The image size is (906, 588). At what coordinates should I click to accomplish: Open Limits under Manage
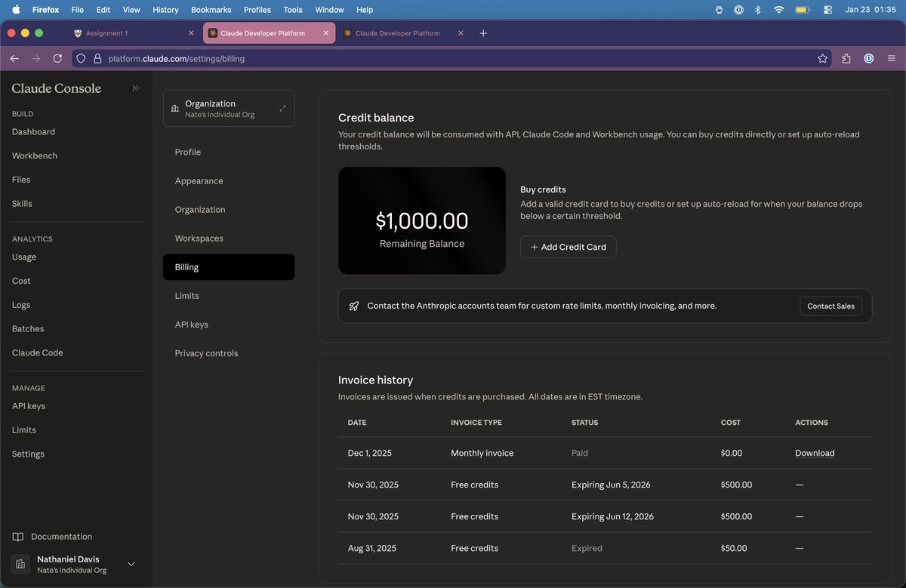(24, 429)
